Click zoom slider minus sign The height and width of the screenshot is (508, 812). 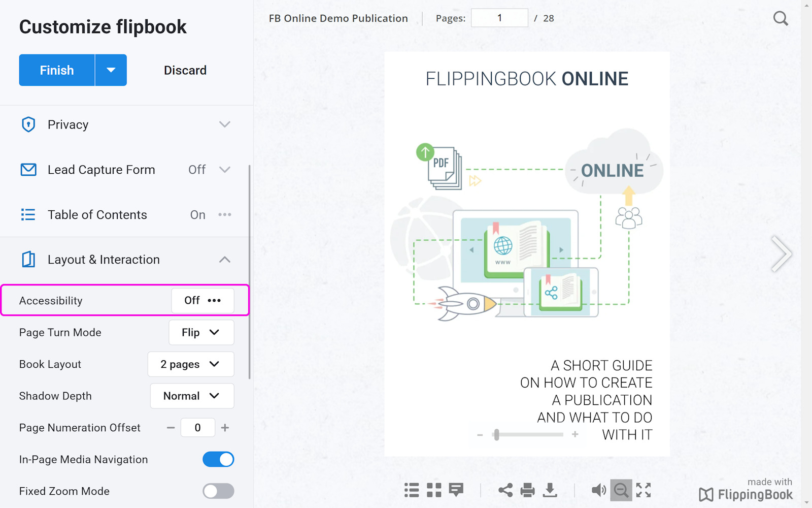point(480,435)
